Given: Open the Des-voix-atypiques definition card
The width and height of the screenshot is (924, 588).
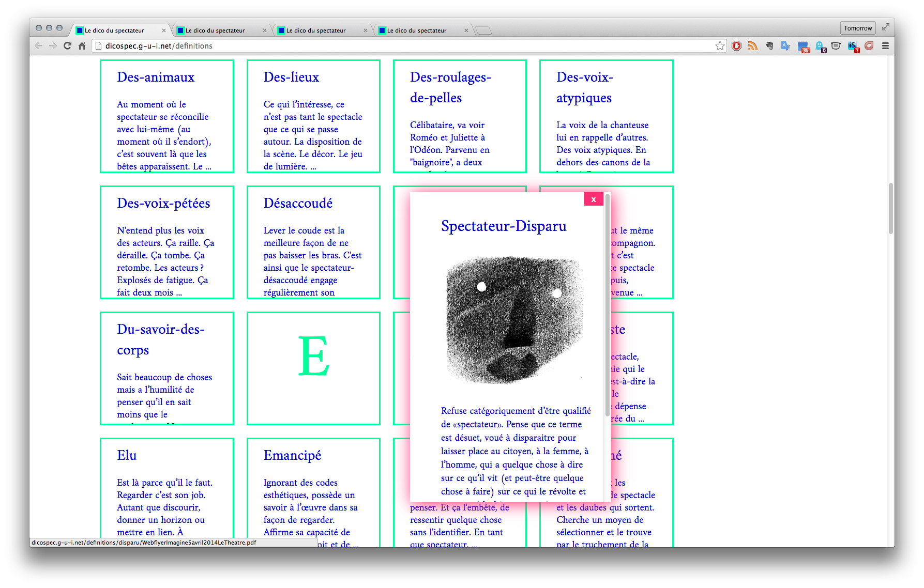Looking at the screenshot, I should pos(606,116).
